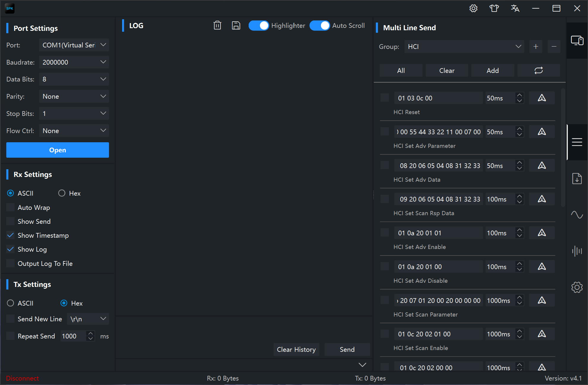Click the SPK app logo icon
Image resolution: width=588 pixels, height=385 pixels.
pyautogui.click(x=10, y=8)
